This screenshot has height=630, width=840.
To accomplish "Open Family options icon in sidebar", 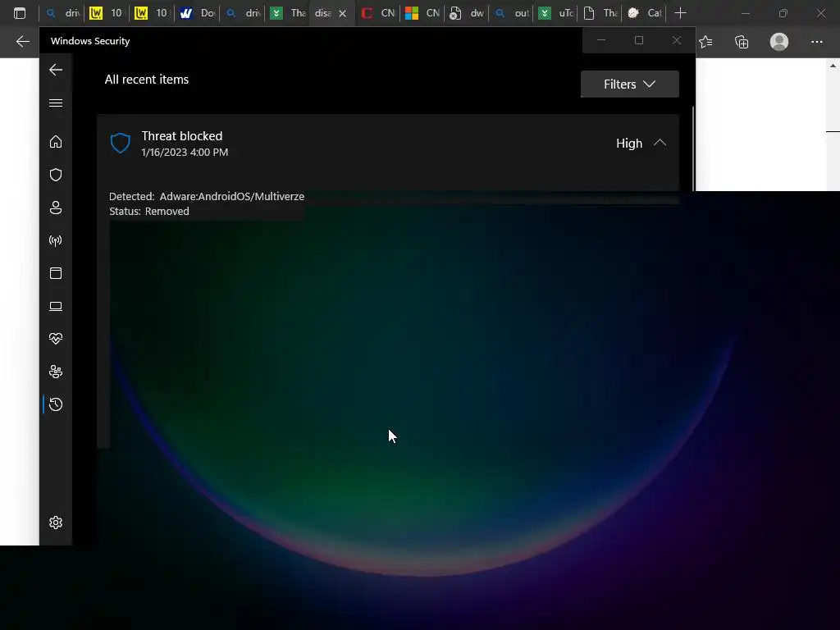I will pyautogui.click(x=56, y=372).
